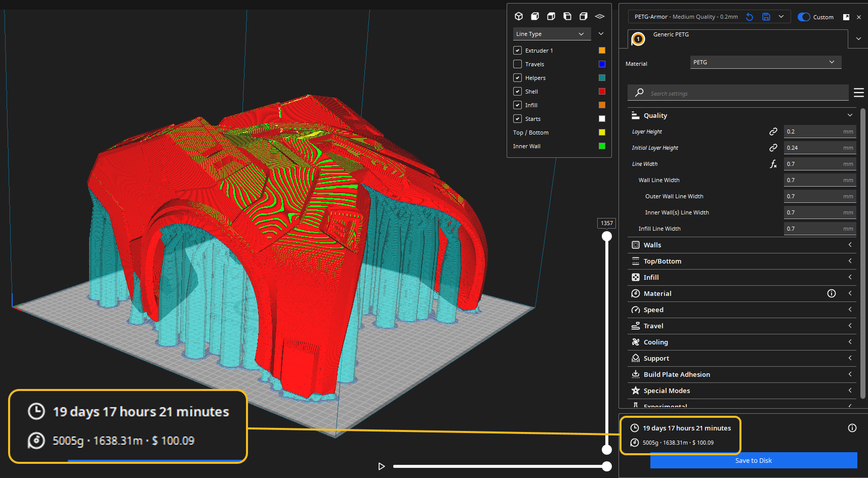This screenshot has height=478, width=868.
Task: Pop out the settings panel window icon
Action: (846, 17)
